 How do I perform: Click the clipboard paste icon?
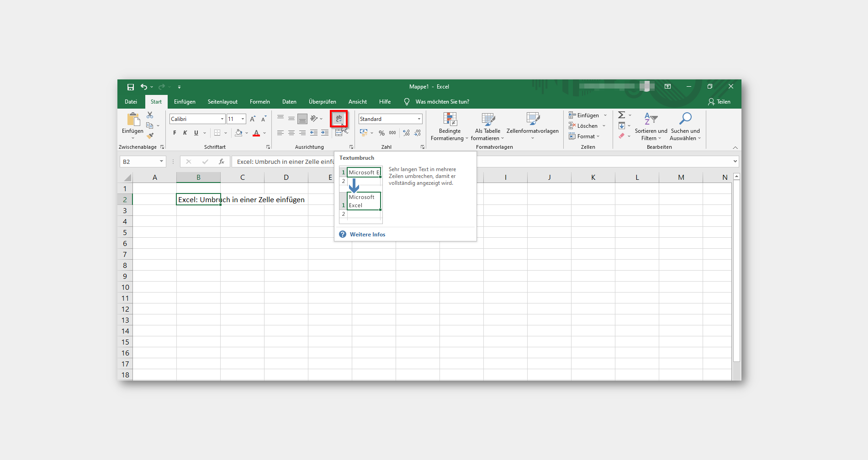pos(133,119)
